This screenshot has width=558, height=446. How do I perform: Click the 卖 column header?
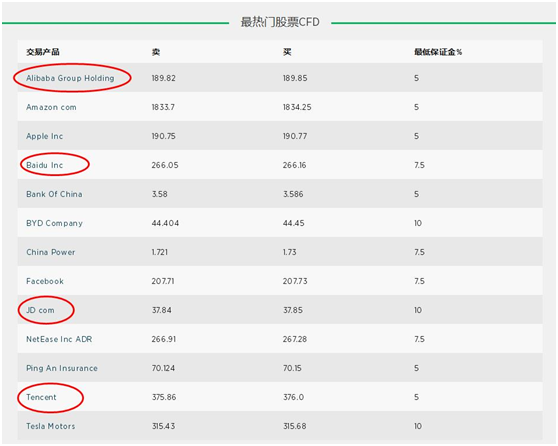156,52
